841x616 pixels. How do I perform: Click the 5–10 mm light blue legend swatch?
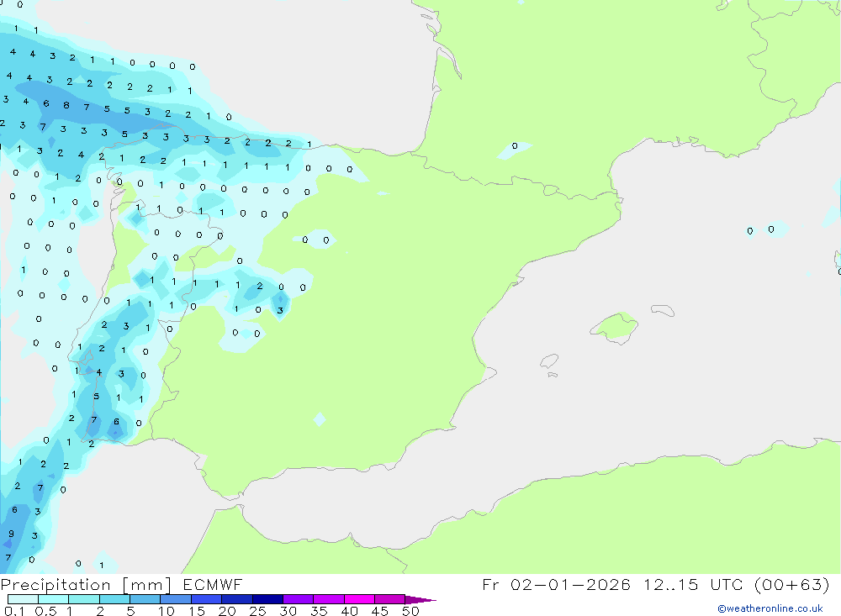pyautogui.click(x=145, y=599)
